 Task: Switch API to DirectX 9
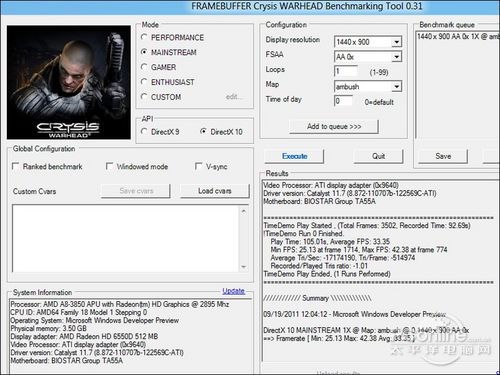144,132
